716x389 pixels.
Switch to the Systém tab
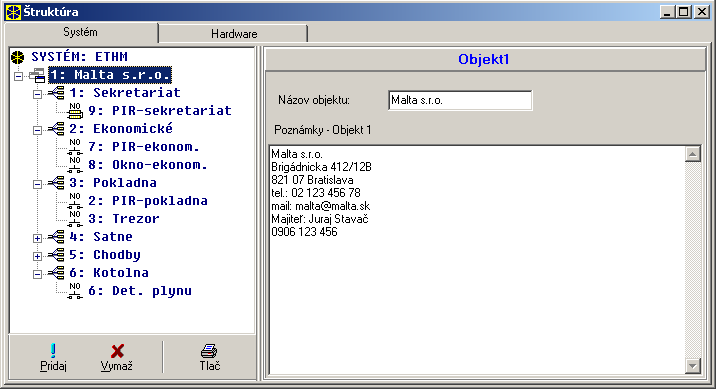(80, 32)
